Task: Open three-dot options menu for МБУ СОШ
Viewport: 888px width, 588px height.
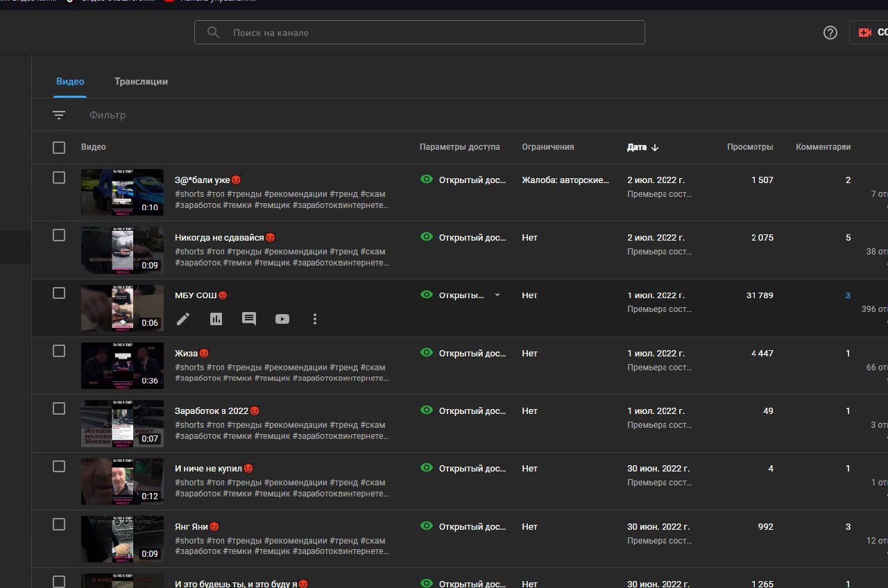Action: pyautogui.click(x=315, y=319)
